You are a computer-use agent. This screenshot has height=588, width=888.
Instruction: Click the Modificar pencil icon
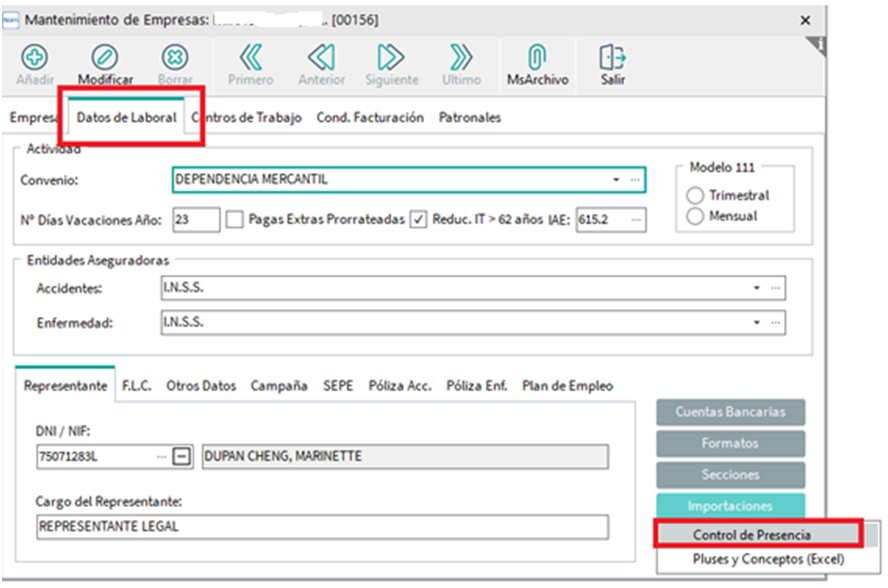(x=105, y=57)
